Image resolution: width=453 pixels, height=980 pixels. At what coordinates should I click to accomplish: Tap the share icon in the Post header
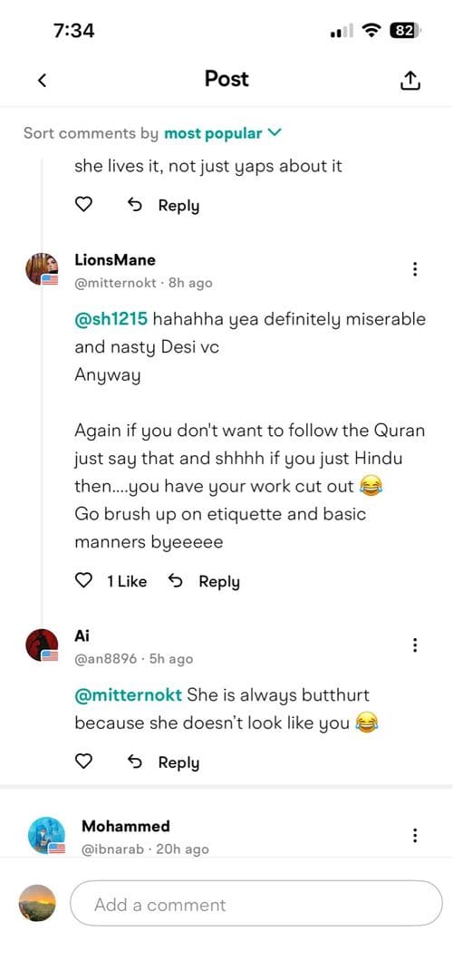coord(410,80)
